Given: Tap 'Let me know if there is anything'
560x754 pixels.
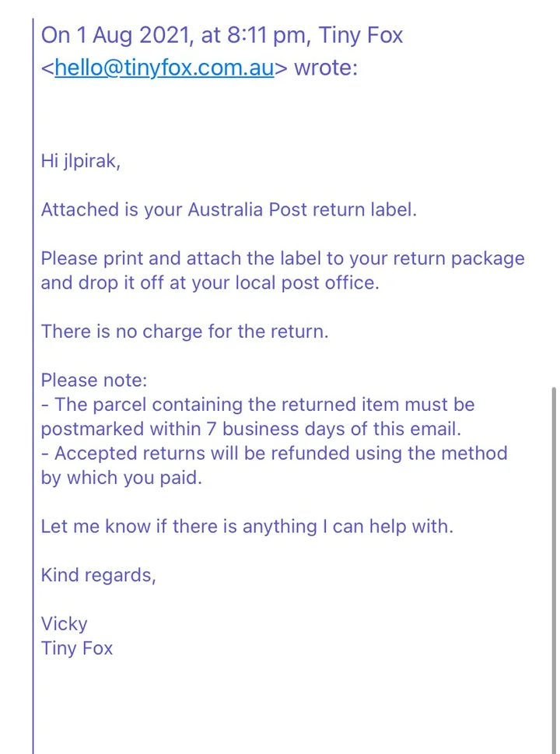Looking at the screenshot, I should (247, 527).
